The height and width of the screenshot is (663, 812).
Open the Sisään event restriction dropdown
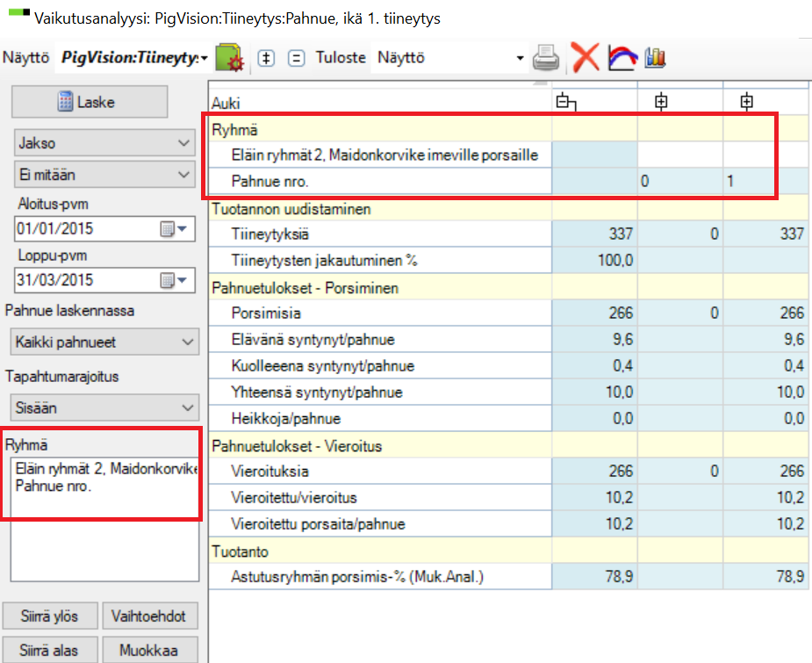tap(104, 407)
